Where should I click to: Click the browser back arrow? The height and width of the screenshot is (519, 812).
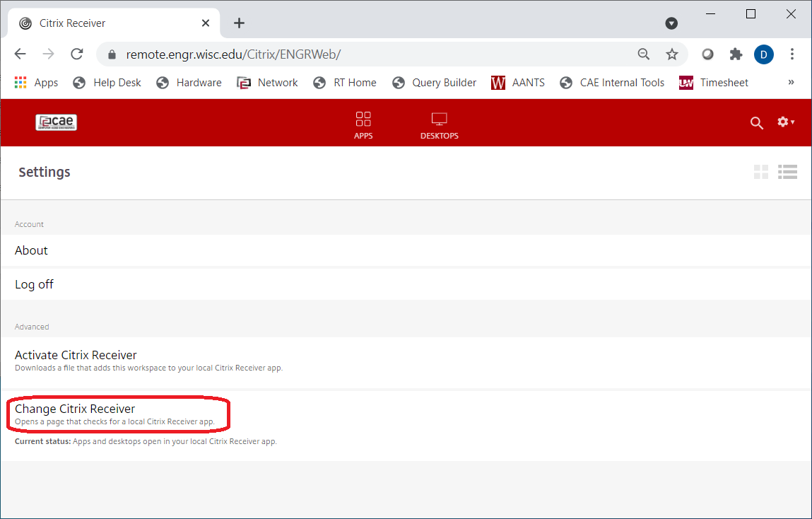[20, 54]
